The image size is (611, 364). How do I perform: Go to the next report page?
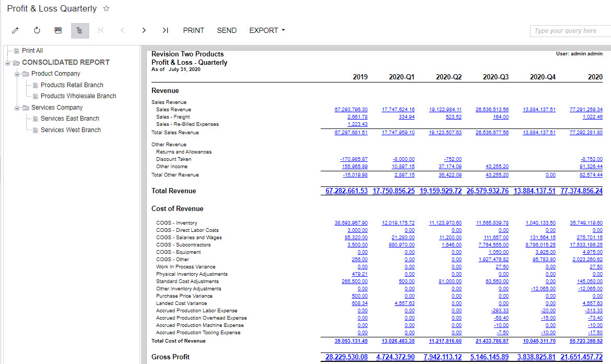(x=144, y=30)
